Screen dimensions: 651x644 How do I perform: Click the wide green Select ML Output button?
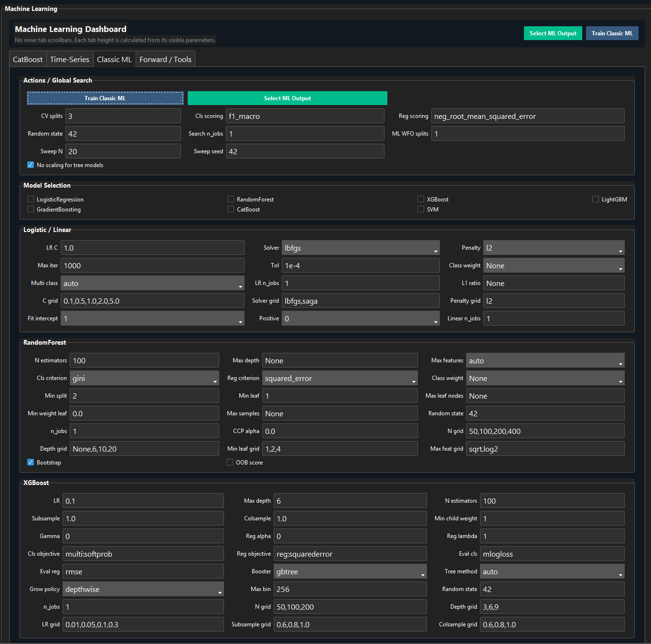pyautogui.click(x=288, y=98)
